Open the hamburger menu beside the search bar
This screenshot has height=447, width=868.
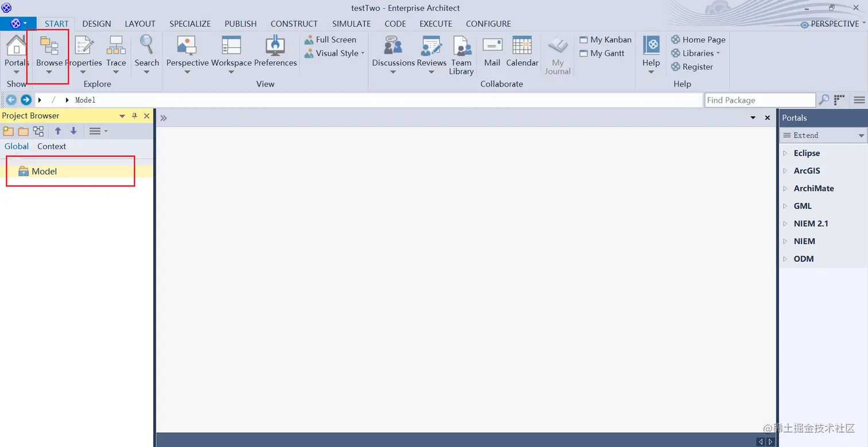(859, 100)
